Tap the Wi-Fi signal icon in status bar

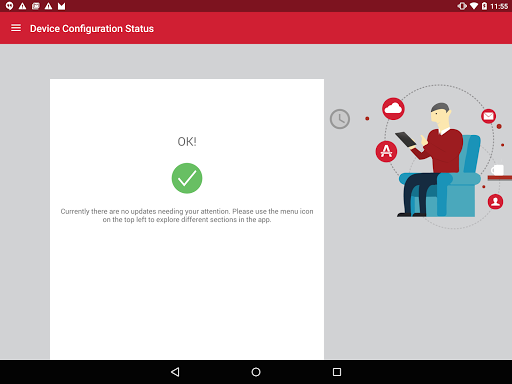coord(474,6)
